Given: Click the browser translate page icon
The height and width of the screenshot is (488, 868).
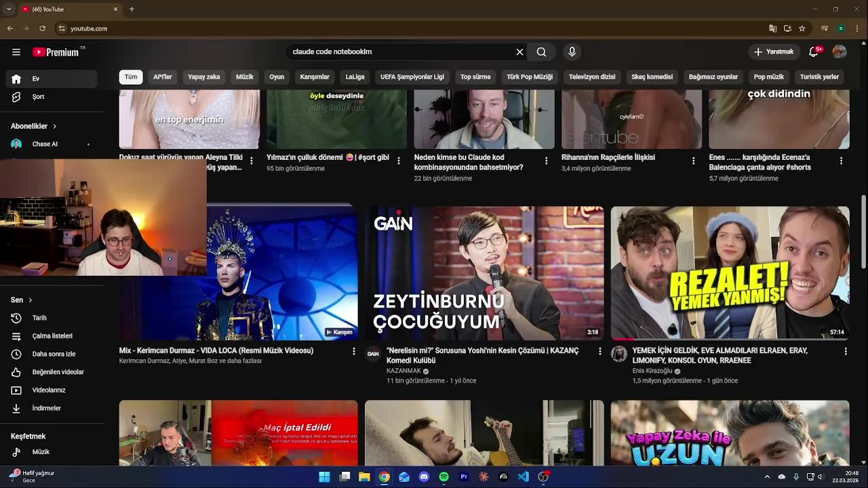Looking at the screenshot, I should (772, 28).
